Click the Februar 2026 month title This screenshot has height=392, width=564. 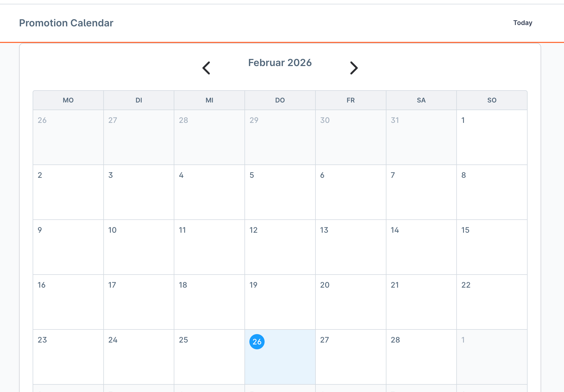(280, 63)
